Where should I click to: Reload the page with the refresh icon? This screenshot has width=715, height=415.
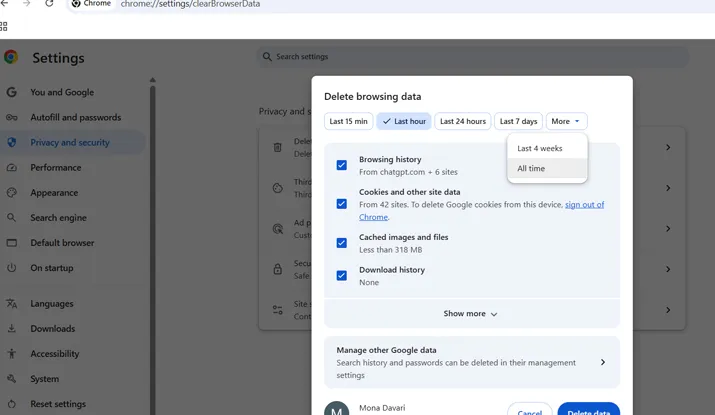[49, 4]
